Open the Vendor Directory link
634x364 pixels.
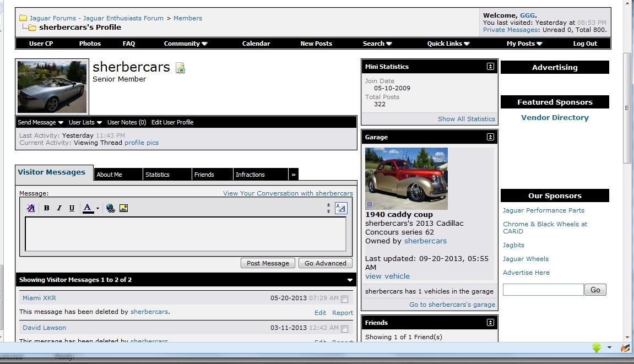(555, 117)
